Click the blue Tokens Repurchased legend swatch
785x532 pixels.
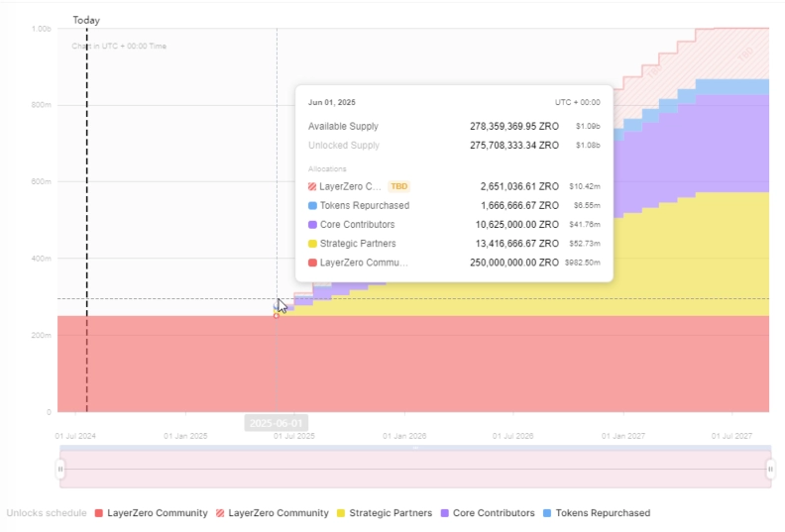pos(547,513)
